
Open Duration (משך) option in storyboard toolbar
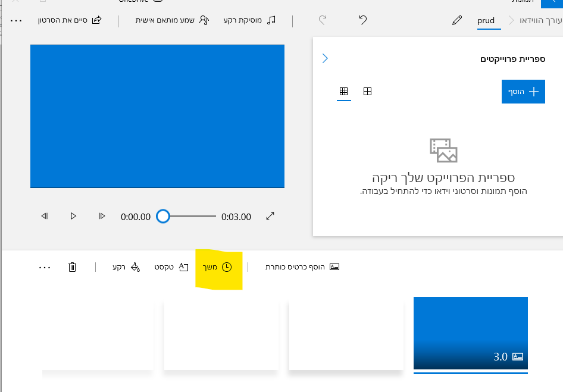218,267
